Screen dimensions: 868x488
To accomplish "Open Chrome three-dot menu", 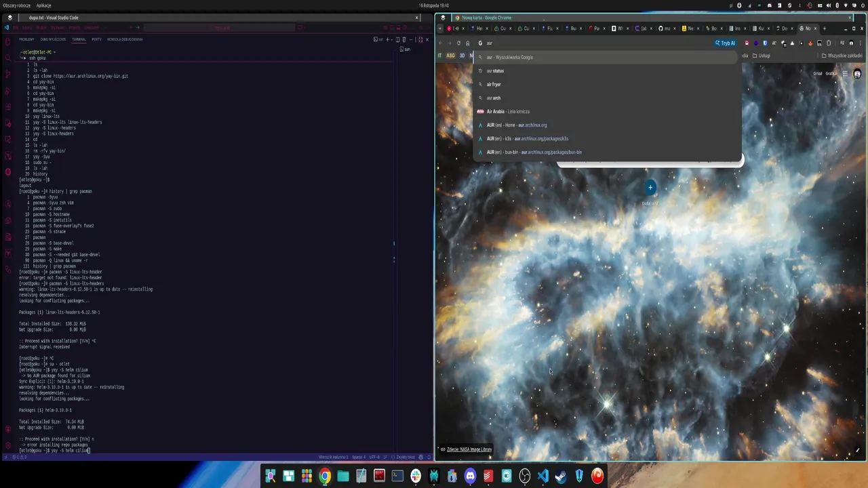I will (x=861, y=43).
